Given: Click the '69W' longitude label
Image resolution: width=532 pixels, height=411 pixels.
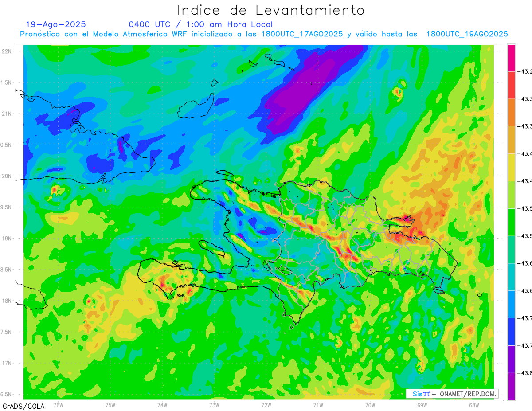Looking at the screenshot, I should click(x=422, y=405).
